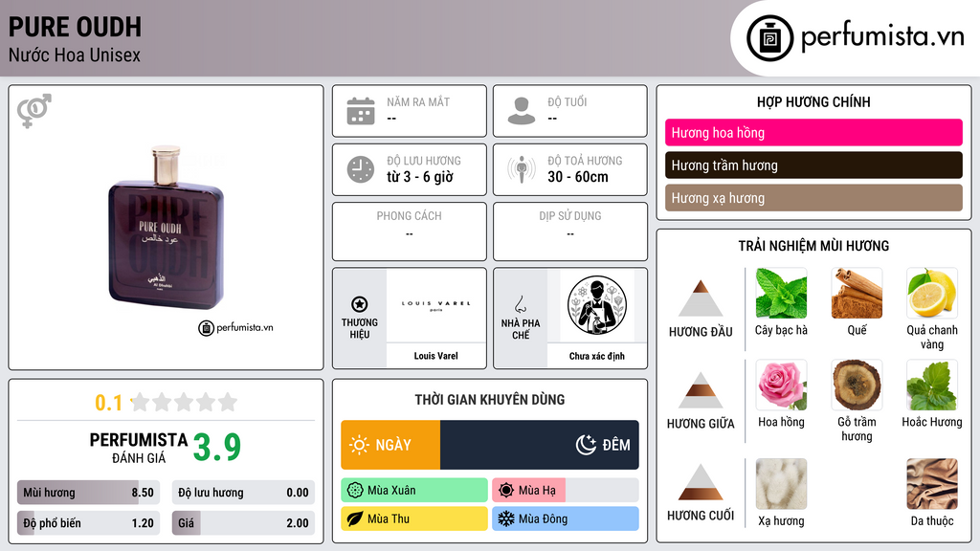The height and width of the screenshot is (551, 980).
Task: Click the Độ lưu hương 0.00 rating bar
Action: (x=243, y=493)
